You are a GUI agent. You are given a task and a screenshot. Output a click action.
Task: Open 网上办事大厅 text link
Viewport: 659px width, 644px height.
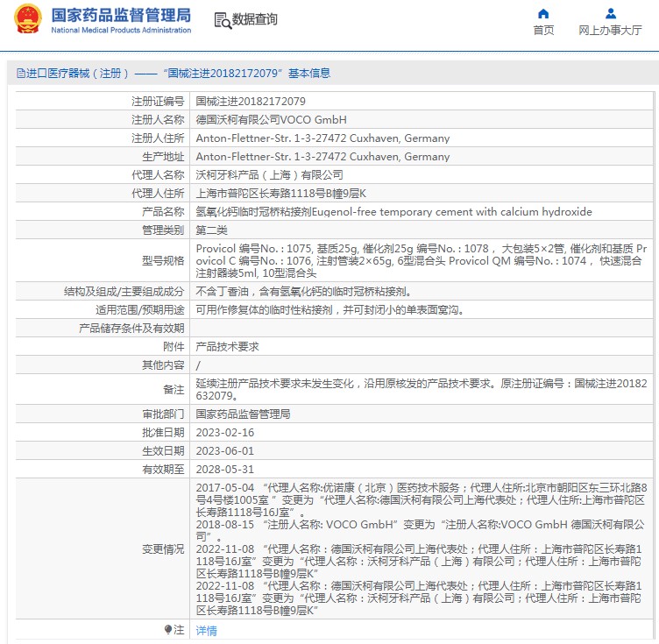click(610, 31)
